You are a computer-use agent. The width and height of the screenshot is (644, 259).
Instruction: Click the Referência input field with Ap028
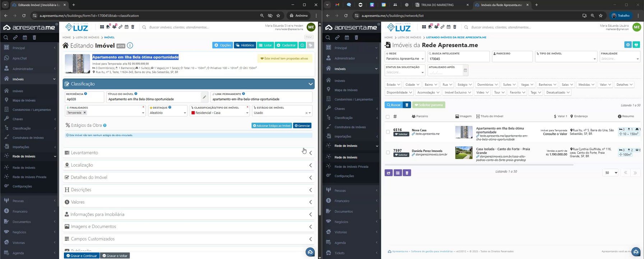(84, 99)
